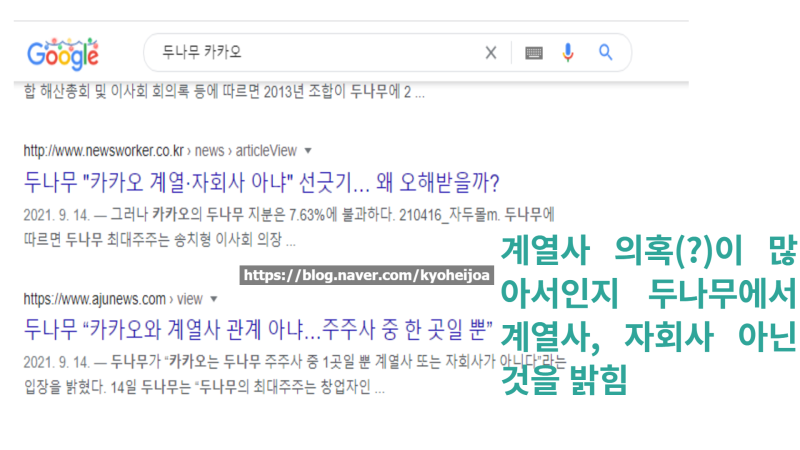800x450 pixels.
Task: Select snippet mentioning 지분은 7.63%에 불과하다
Action: (289, 215)
